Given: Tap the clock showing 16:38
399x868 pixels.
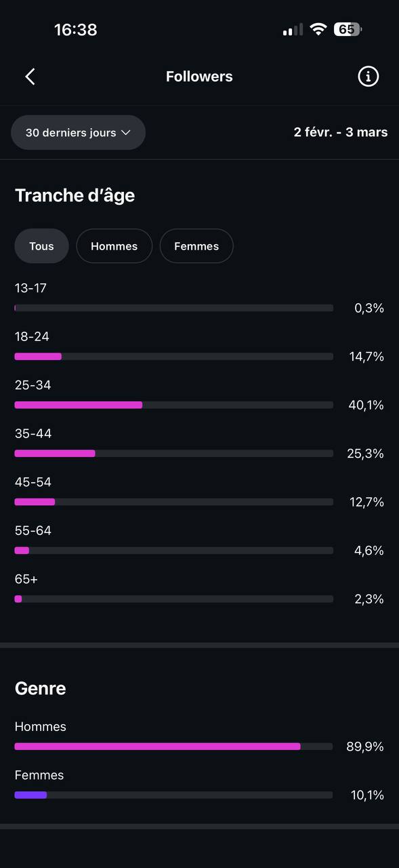Looking at the screenshot, I should (75, 29).
